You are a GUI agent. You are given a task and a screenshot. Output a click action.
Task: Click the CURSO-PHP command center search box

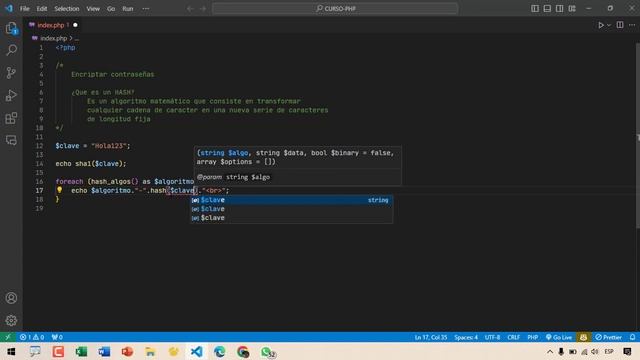click(x=335, y=9)
